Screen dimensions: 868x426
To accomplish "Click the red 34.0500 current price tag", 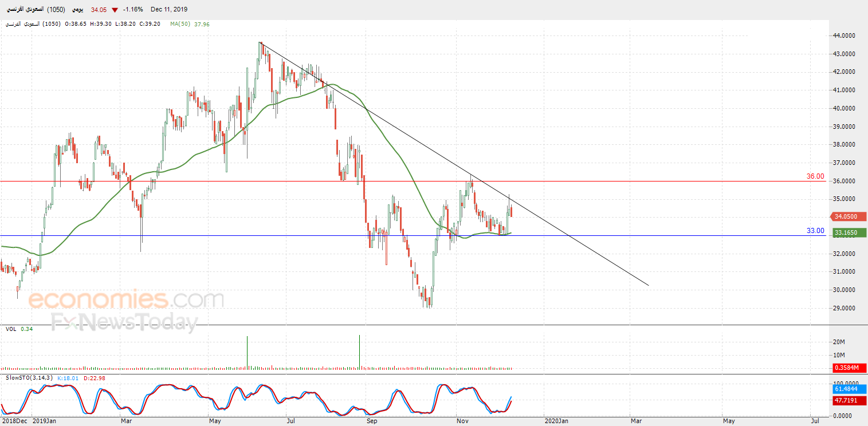I will [849, 217].
